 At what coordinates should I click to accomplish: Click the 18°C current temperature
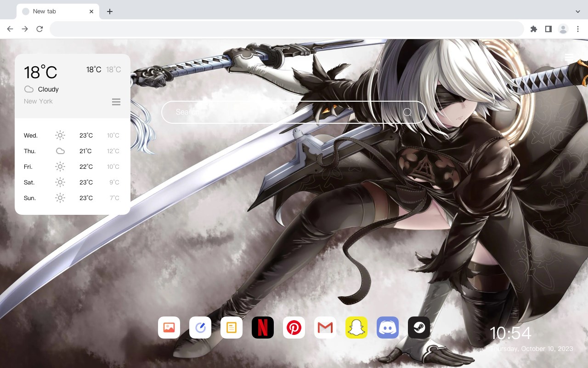(40, 72)
